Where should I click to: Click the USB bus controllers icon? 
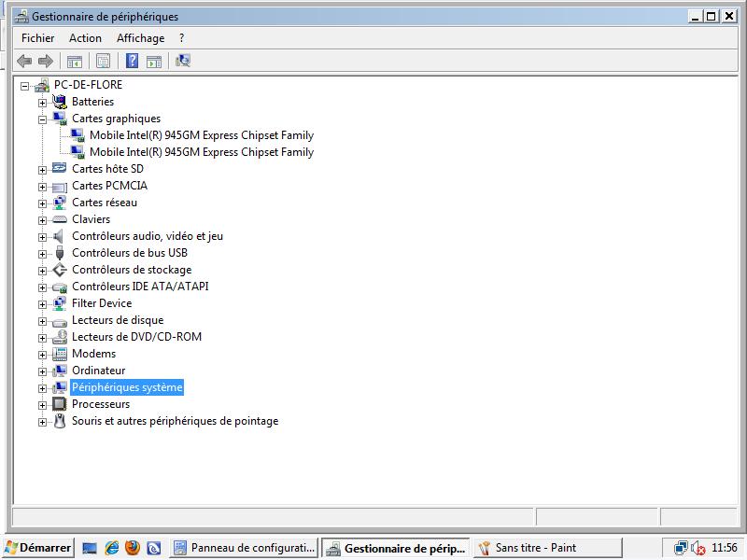click(x=60, y=253)
